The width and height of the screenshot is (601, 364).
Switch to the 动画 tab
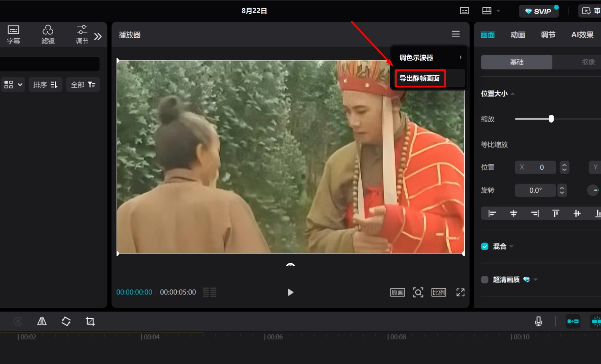click(518, 35)
